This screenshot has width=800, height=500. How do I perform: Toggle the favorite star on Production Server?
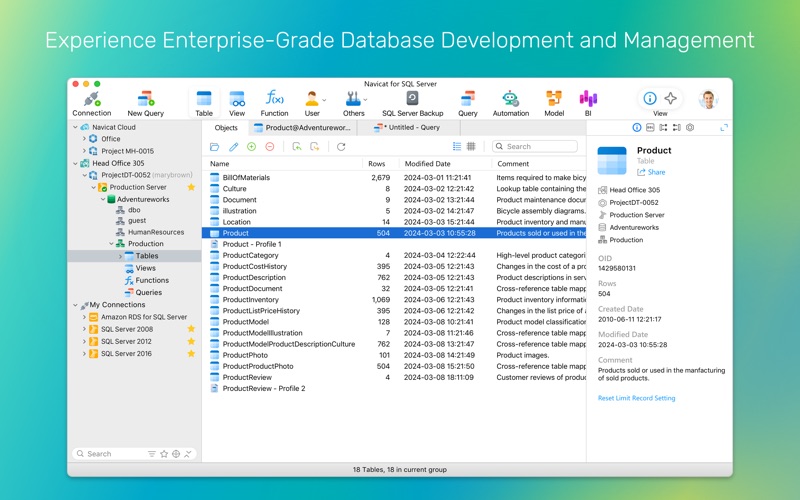pos(191,187)
